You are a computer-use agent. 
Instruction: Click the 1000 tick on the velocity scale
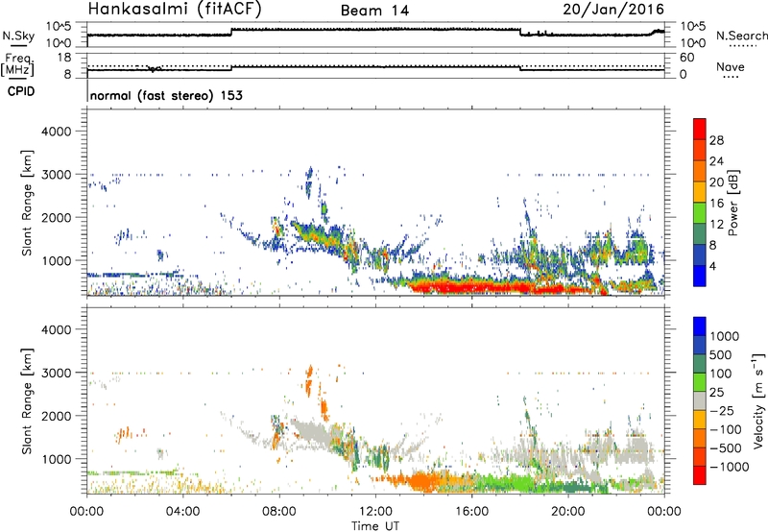(x=724, y=336)
